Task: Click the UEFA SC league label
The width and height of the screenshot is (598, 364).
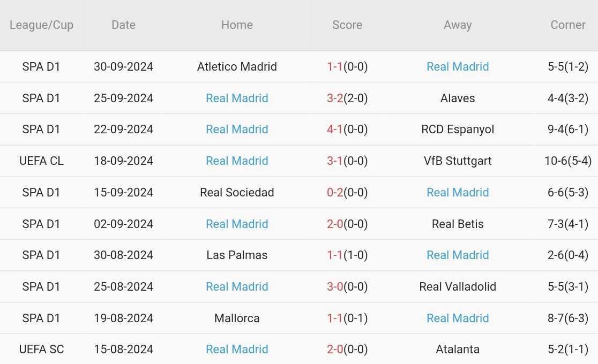Action: tap(41, 350)
